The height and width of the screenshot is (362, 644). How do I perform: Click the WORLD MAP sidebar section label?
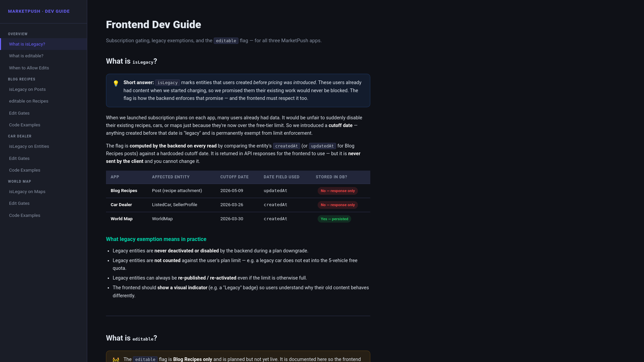pyautogui.click(x=19, y=182)
